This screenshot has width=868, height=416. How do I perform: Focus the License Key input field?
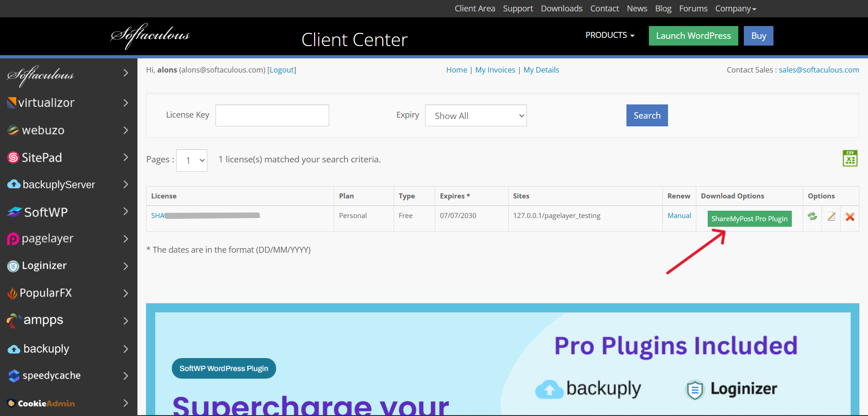(272, 115)
